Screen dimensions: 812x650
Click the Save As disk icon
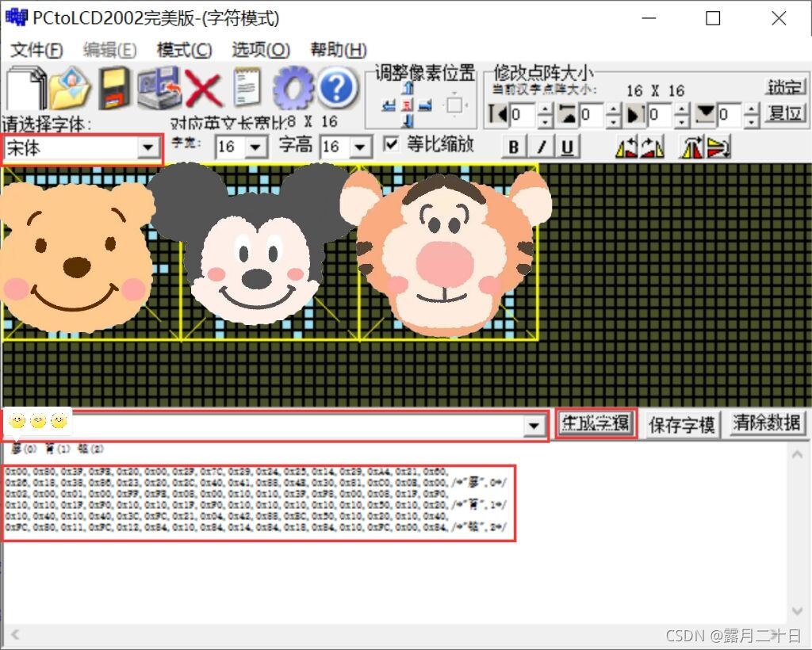[159, 87]
